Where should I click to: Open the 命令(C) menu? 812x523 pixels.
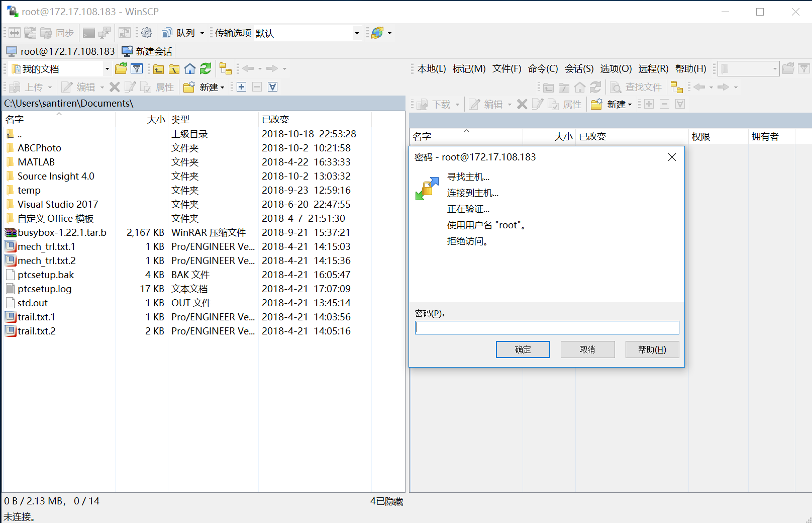point(543,69)
